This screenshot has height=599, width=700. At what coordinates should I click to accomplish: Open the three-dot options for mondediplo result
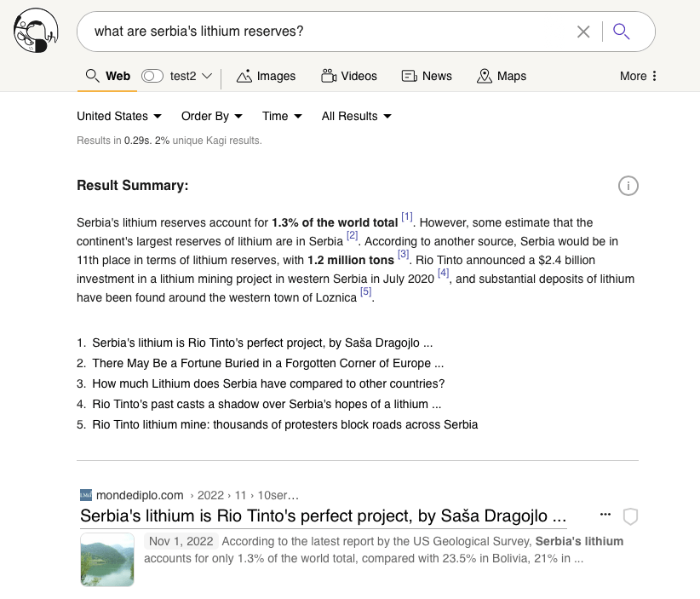605,515
